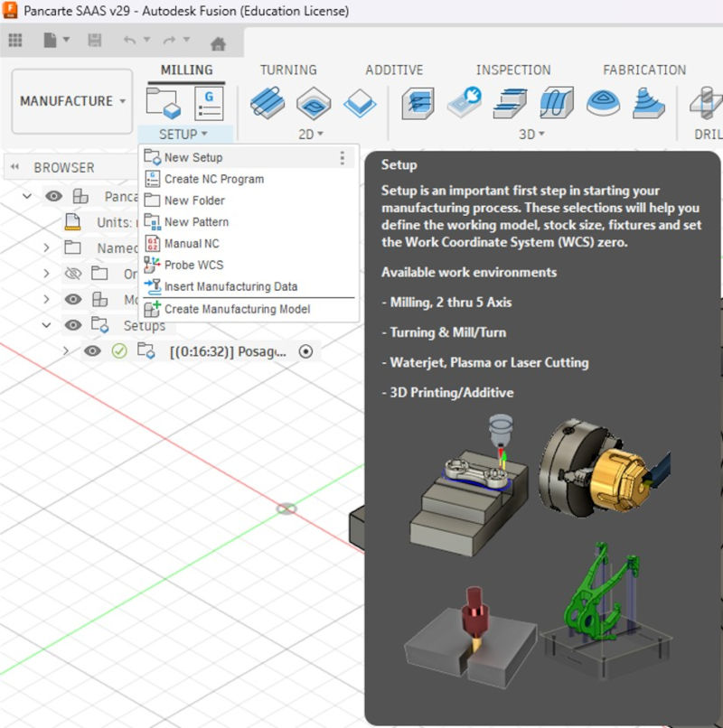Image resolution: width=723 pixels, height=728 pixels.
Task: Click the origin point in the viewport
Action: 286,509
